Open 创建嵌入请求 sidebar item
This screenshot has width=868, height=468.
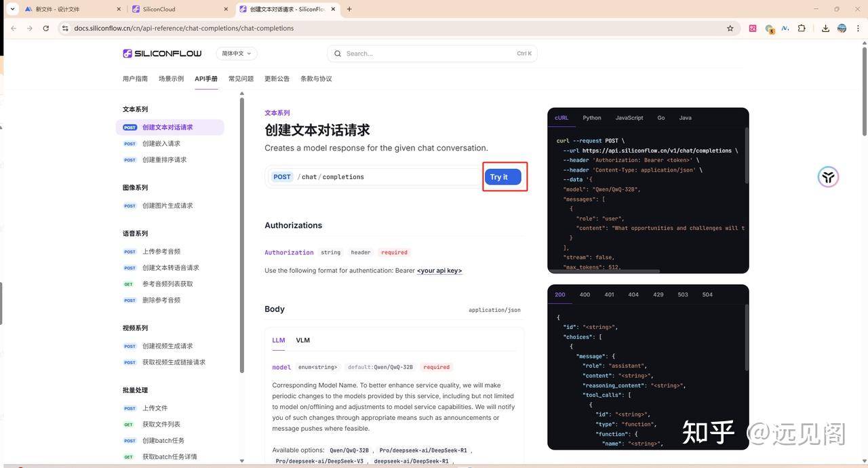pyautogui.click(x=170, y=144)
